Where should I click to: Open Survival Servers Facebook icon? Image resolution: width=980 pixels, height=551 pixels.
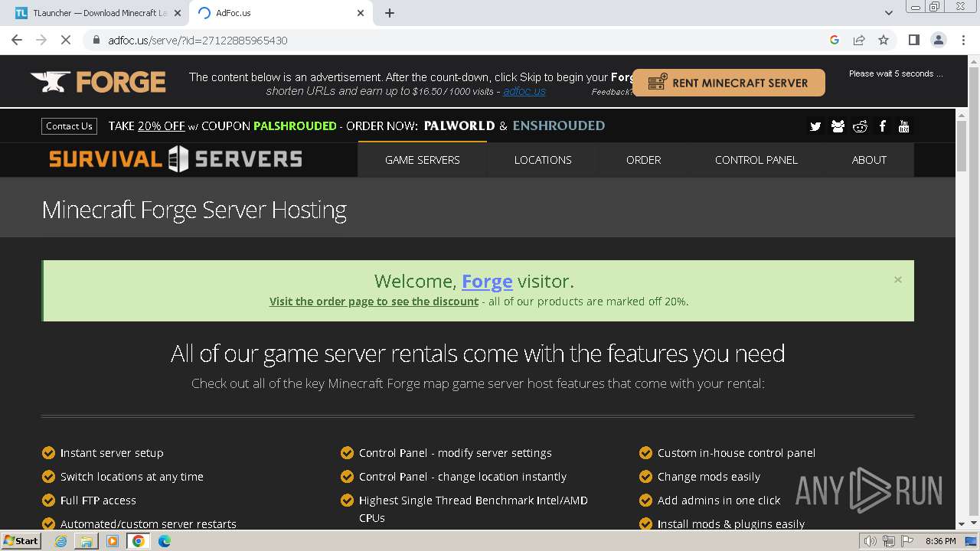coord(882,126)
